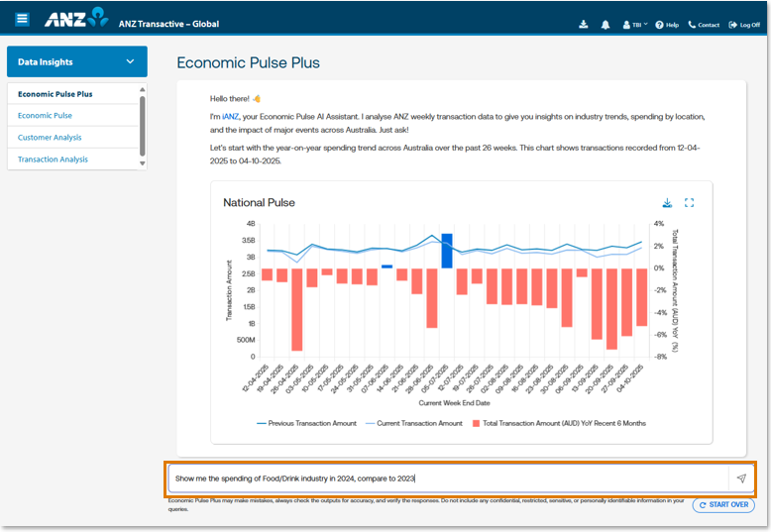This screenshot has height=532, width=771.
Task: Click the Contact phone icon
Action: (693, 24)
